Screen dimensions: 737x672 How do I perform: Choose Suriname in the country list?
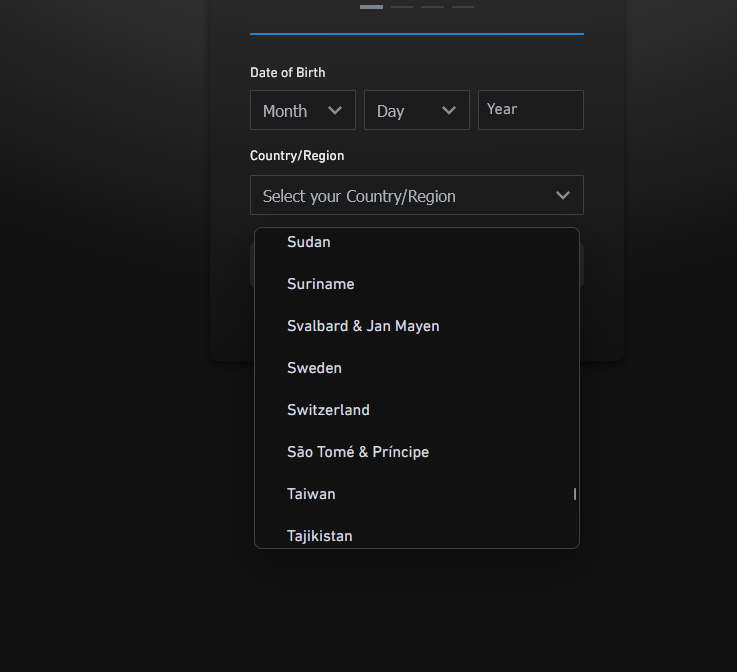coord(321,284)
